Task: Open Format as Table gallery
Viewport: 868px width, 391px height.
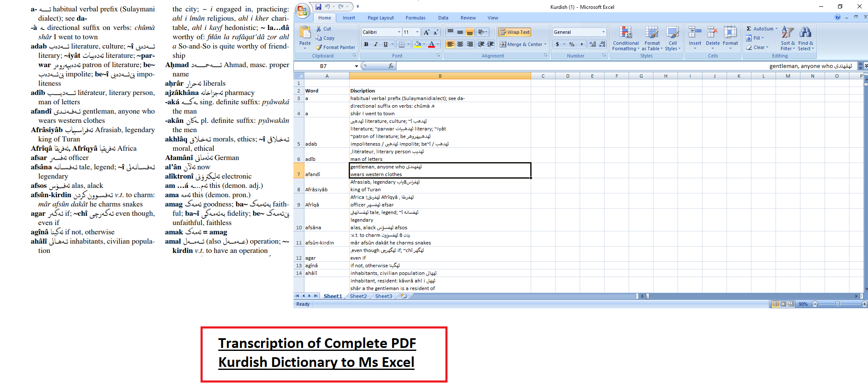Action: tap(652, 38)
